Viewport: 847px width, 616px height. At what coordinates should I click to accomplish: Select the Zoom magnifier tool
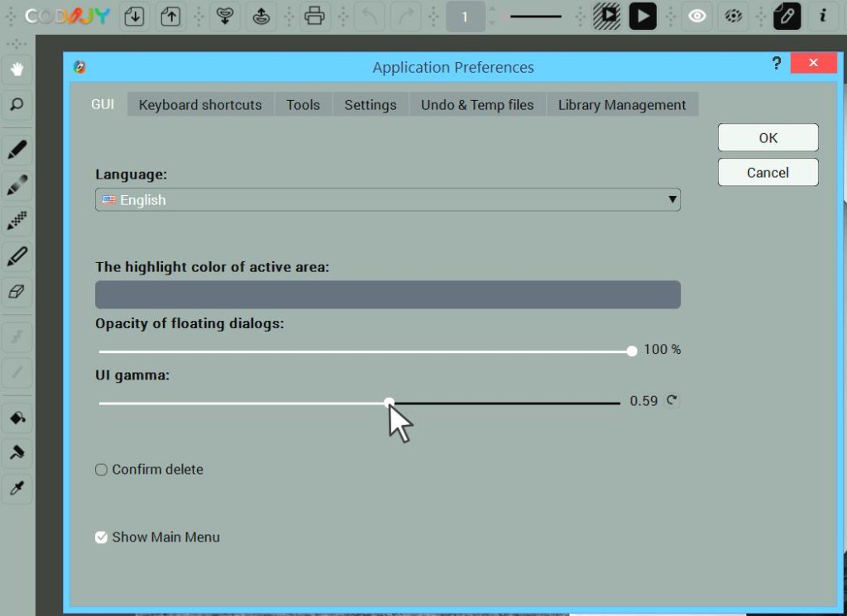point(17,104)
